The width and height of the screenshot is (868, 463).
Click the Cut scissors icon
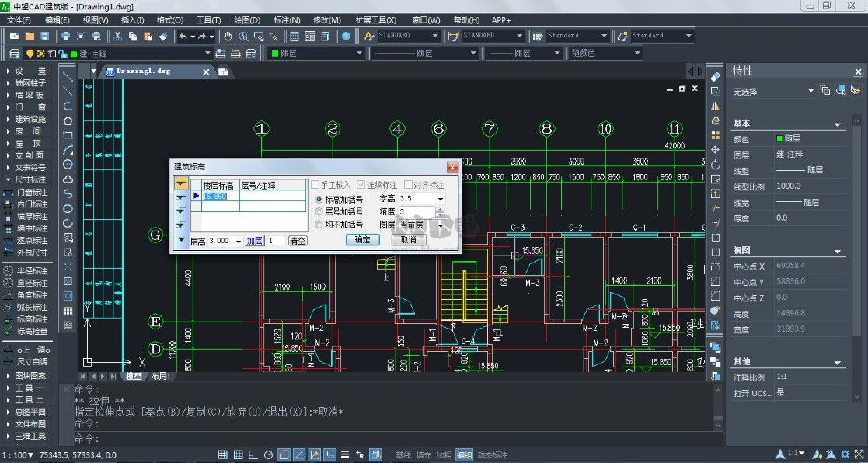(117, 36)
